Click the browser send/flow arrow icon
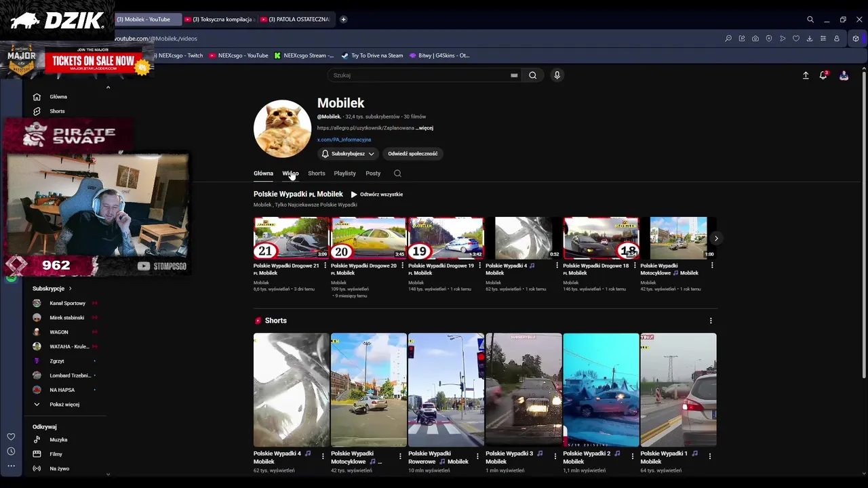This screenshot has width=868, height=488. 783,39
